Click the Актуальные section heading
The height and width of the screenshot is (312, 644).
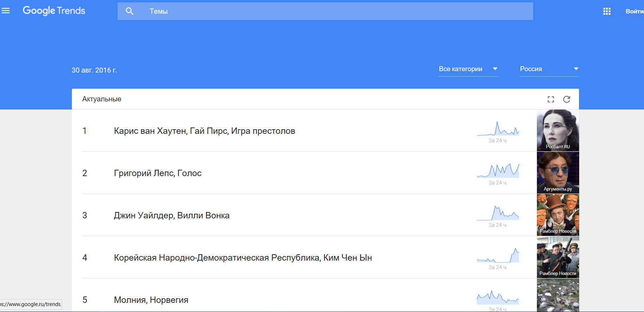(102, 99)
